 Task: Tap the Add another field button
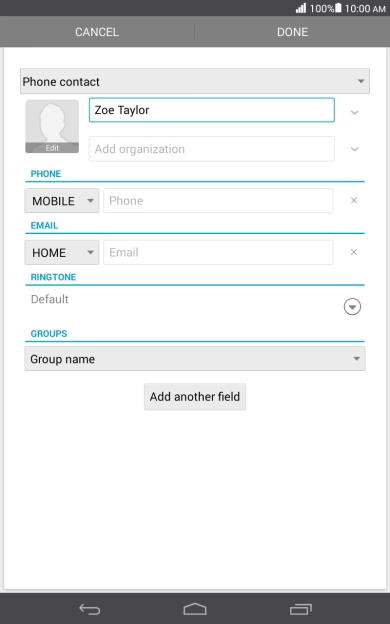tap(195, 396)
